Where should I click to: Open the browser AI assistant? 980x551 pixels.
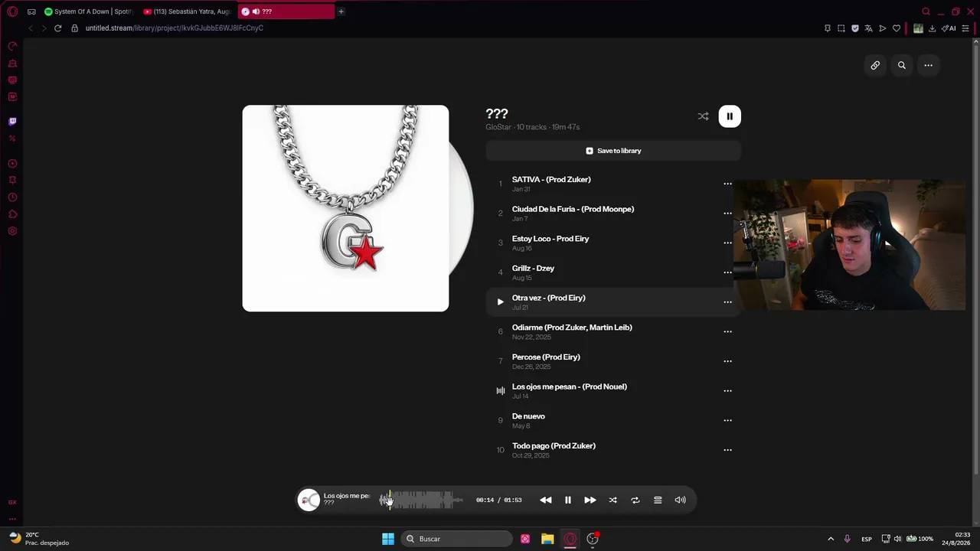click(949, 28)
